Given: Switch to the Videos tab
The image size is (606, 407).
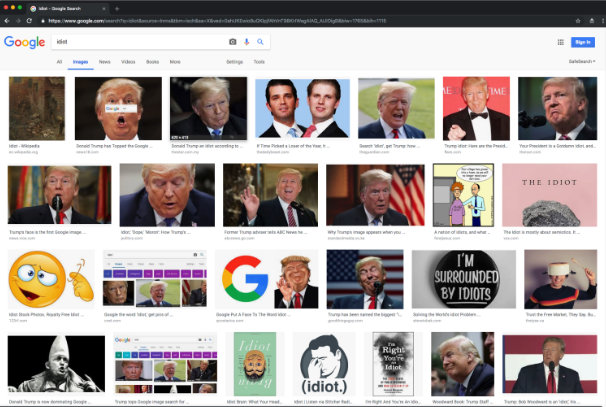Looking at the screenshot, I should [128, 62].
